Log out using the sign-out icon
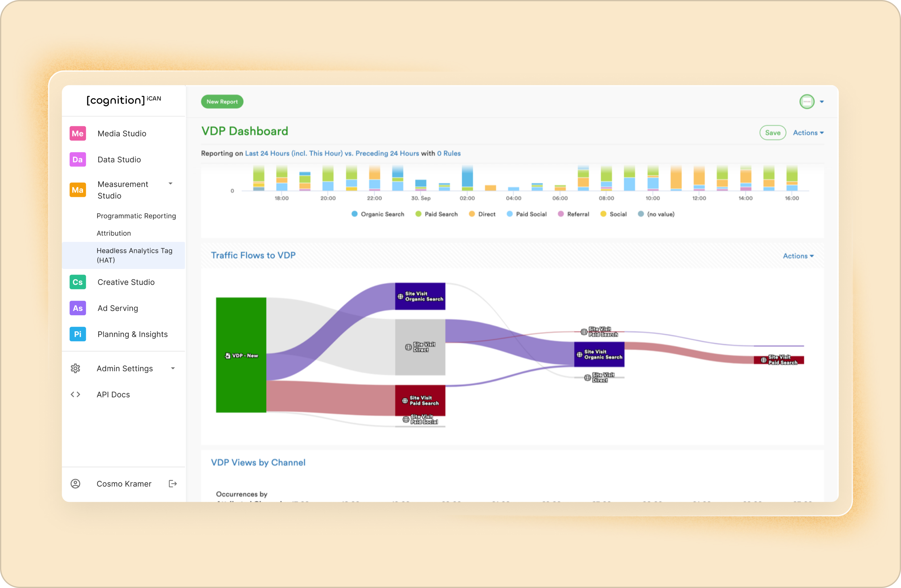 (173, 484)
